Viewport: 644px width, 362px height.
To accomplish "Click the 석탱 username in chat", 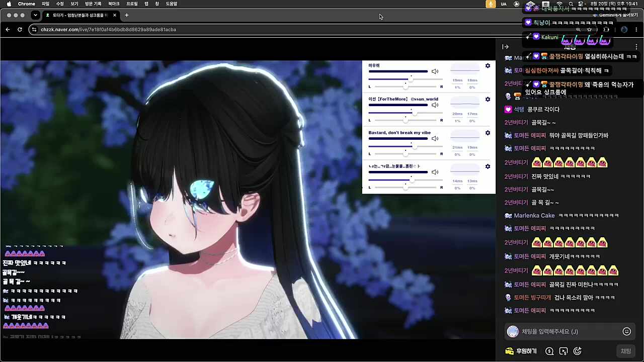I will (x=519, y=110).
